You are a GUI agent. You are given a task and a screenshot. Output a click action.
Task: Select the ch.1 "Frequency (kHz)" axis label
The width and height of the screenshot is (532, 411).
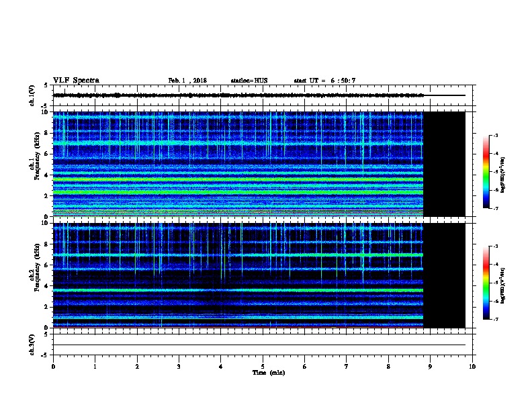click(x=37, y=156)
